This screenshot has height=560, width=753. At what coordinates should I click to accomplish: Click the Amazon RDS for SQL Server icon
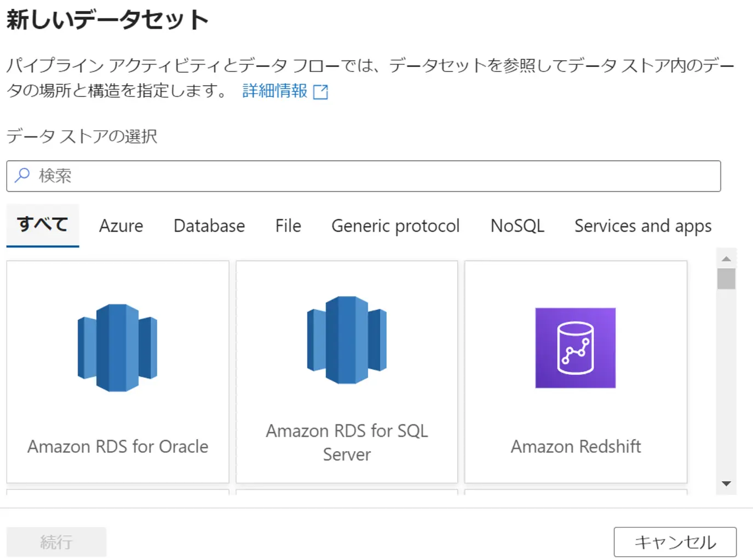coord(347,340)
